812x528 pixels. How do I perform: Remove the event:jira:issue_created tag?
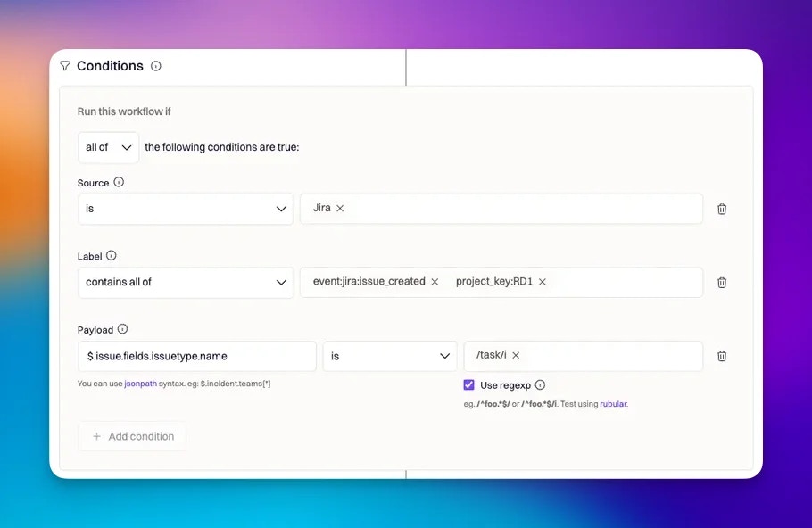pyautogui.click(x=435, y=282)
